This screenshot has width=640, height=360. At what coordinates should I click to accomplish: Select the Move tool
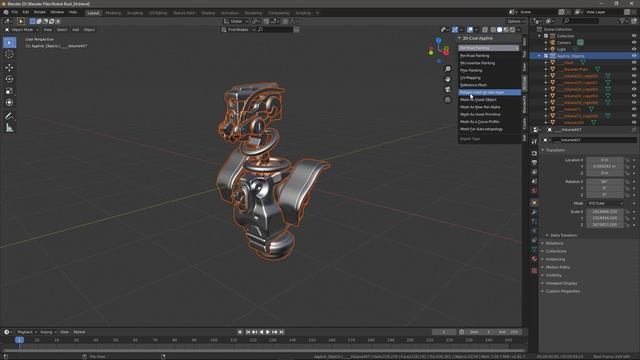[9, 67]
